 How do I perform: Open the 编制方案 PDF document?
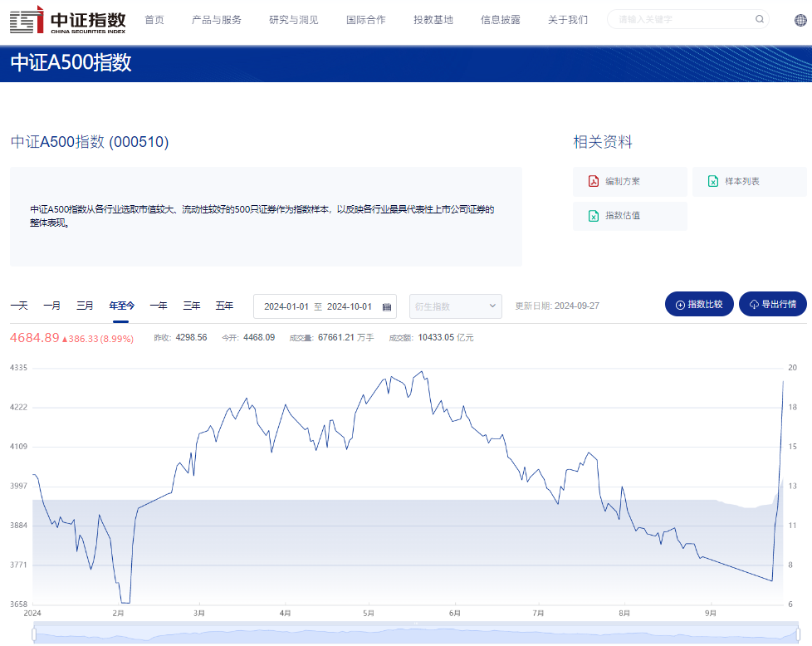coord(622,182)
